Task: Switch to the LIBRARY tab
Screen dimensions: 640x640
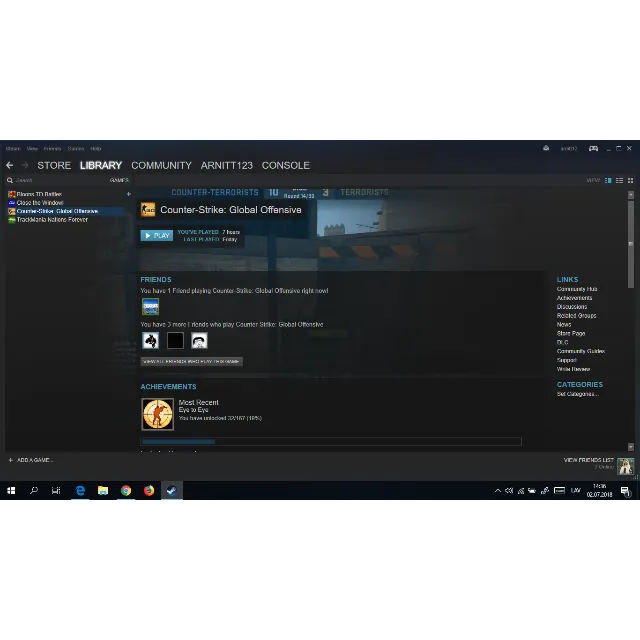Action: [101, 165]
